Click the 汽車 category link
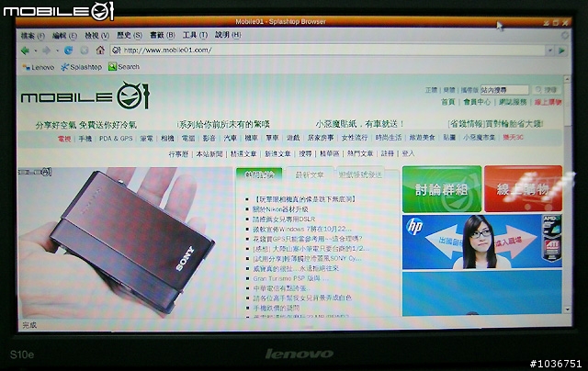Viewport: 588px width, 371px height. pyautogui.click(x=231, y=138)
